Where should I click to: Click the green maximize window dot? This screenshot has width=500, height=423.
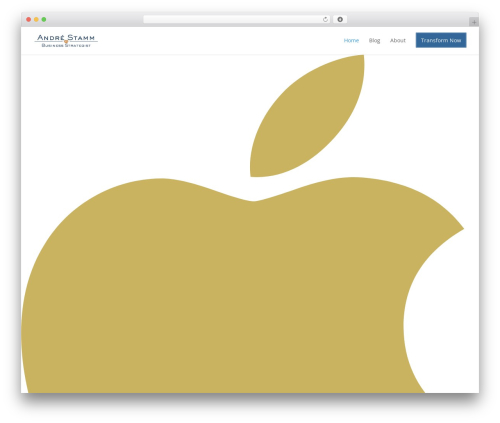pyautogui.click(x=44, y=19)
